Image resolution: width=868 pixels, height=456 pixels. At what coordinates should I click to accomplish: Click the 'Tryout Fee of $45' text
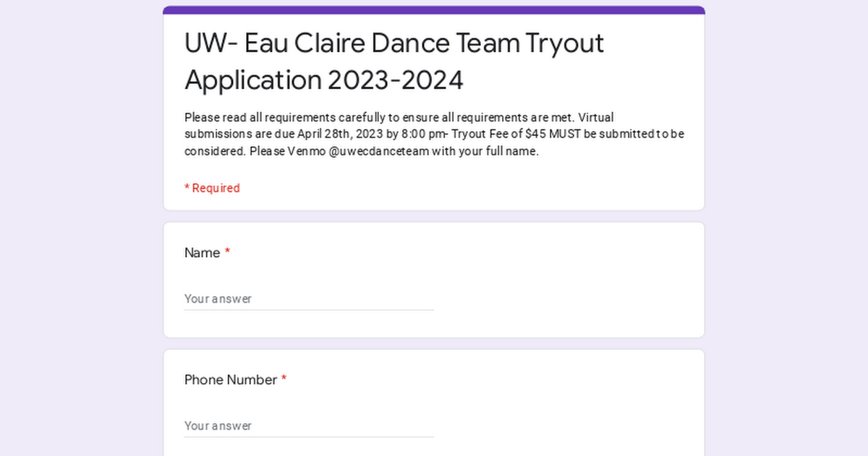506,134
